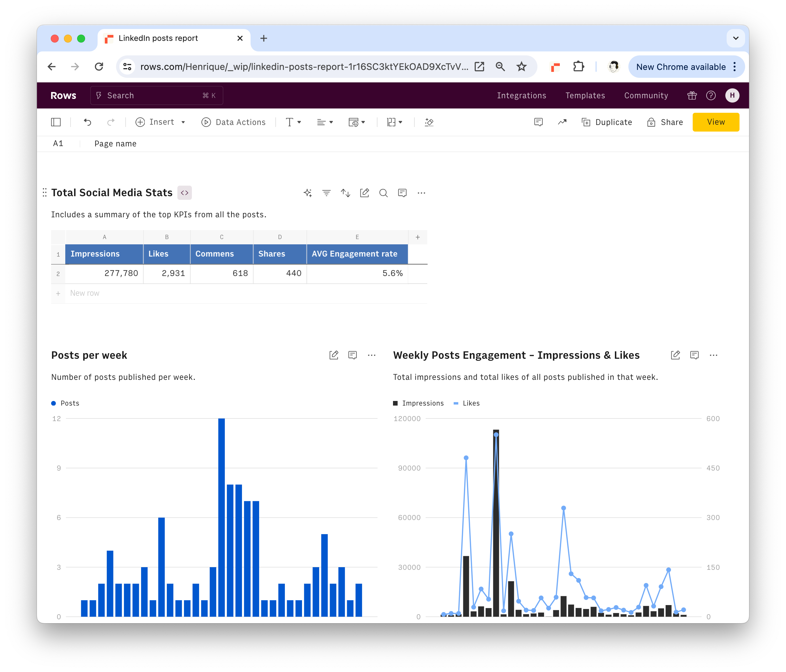Open the text format T dropdown

tap(293, 122)
